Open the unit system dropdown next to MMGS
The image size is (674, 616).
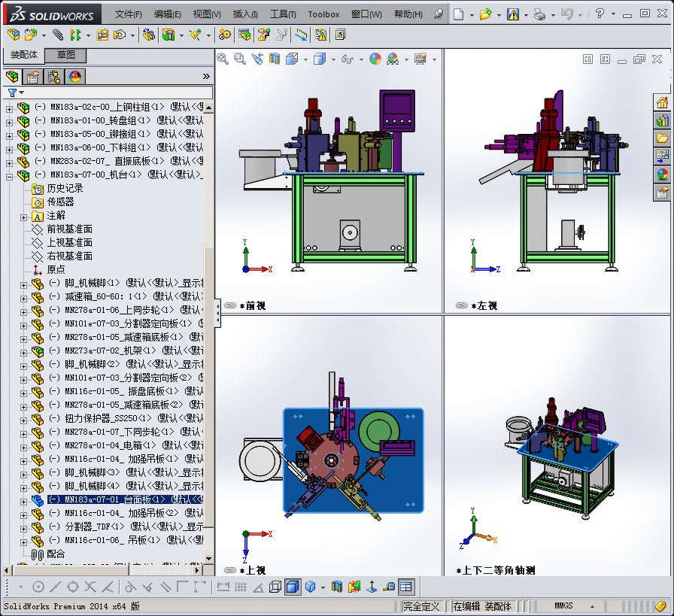(592, 606)
